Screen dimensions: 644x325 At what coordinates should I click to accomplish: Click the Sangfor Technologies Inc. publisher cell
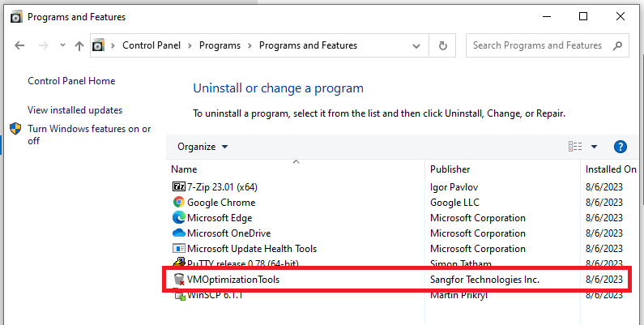[x=484, y=280]
